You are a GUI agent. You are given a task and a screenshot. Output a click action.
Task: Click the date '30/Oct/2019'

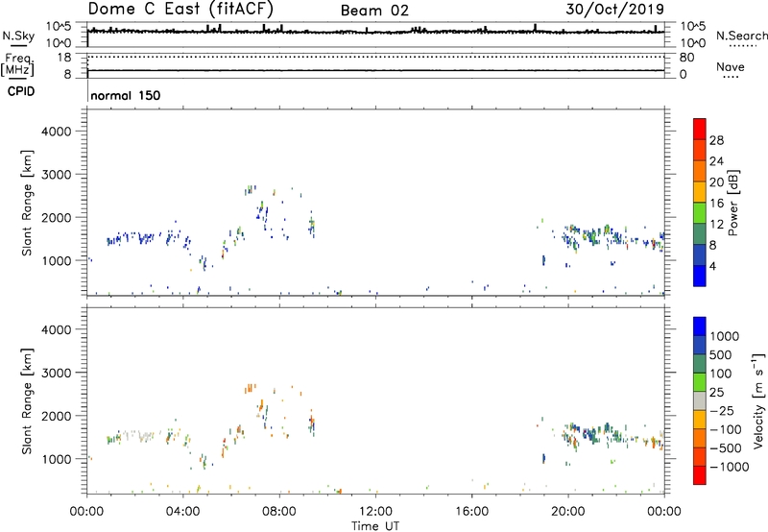(x=615, y=10)
